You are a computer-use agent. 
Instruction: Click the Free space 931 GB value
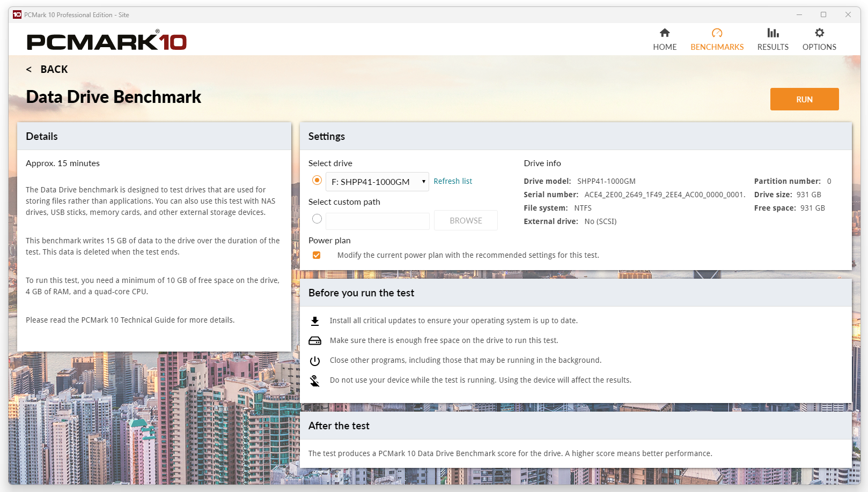[x=813, y=208]
